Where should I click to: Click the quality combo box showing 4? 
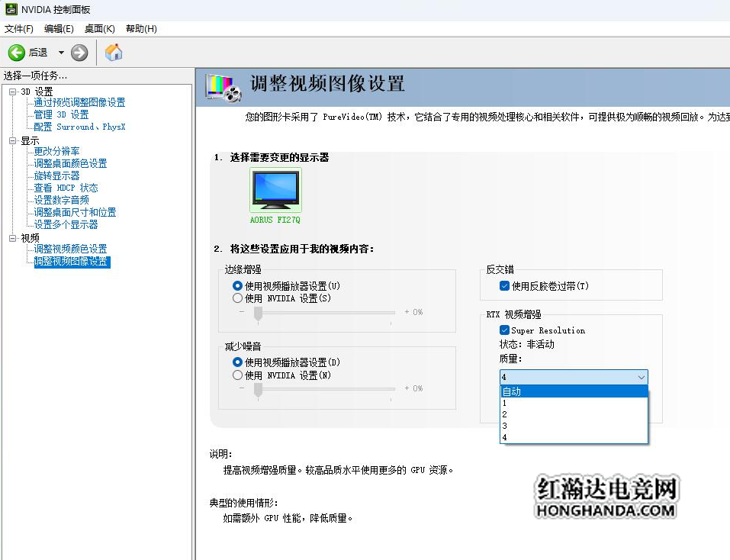574,377
